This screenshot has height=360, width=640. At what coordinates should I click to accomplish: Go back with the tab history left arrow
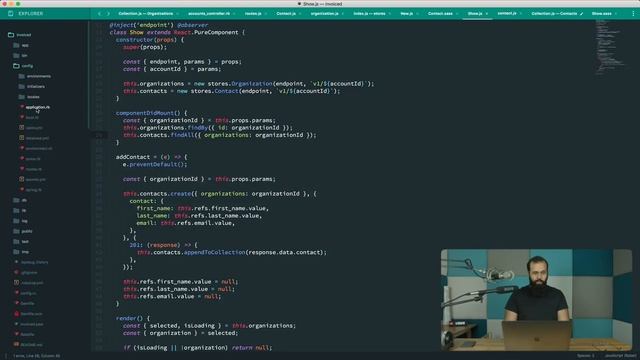tap(99, 13)
